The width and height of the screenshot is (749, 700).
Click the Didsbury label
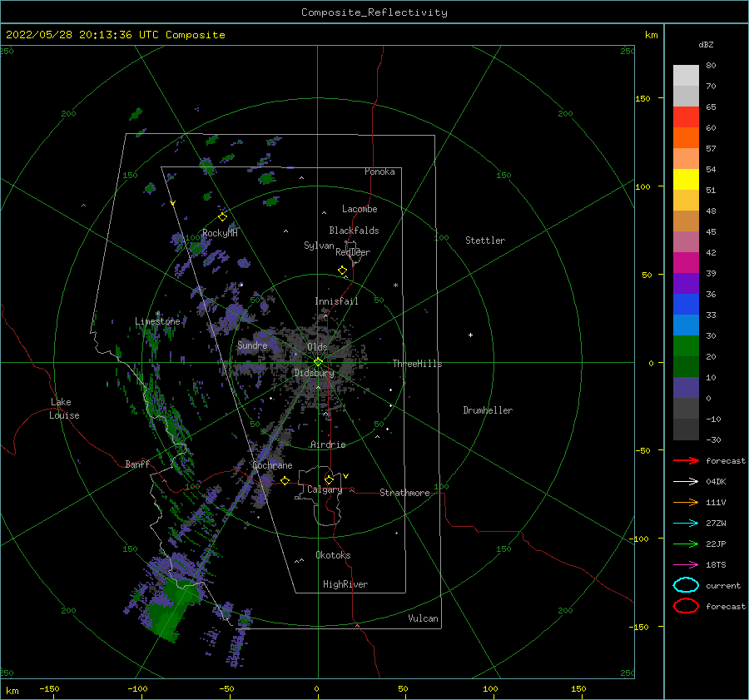(x=315, y=373)
